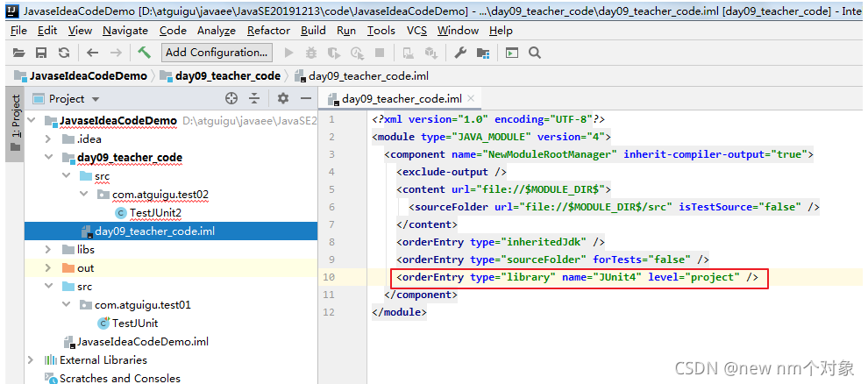Collapse the com.atguigu.test02 package
868x384 pixels.
pos(84,195)
